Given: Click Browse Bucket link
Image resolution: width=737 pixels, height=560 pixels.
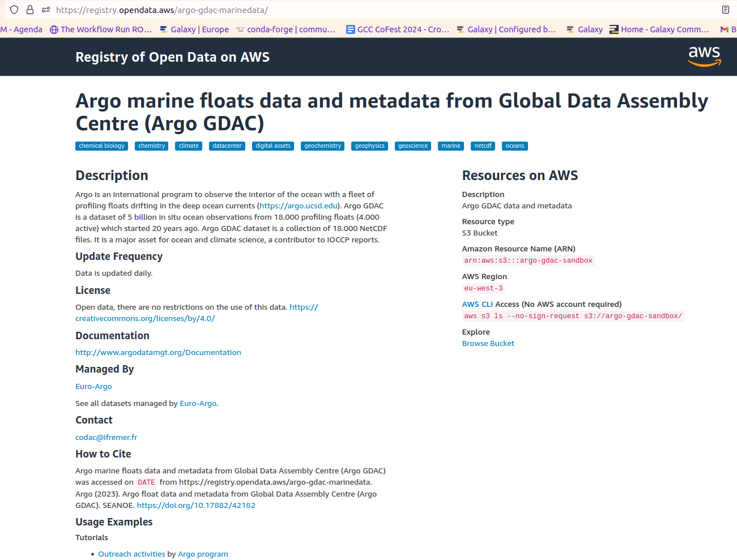Looking at the screenshot, I should tap(488, 343).
